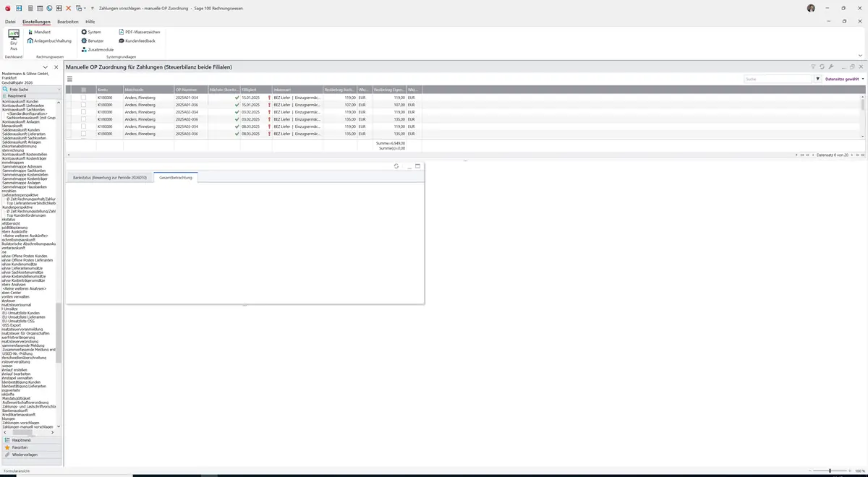868x477 pixels.
Task: Switch to the Bankstatus tab
Action: click(110, 177)
